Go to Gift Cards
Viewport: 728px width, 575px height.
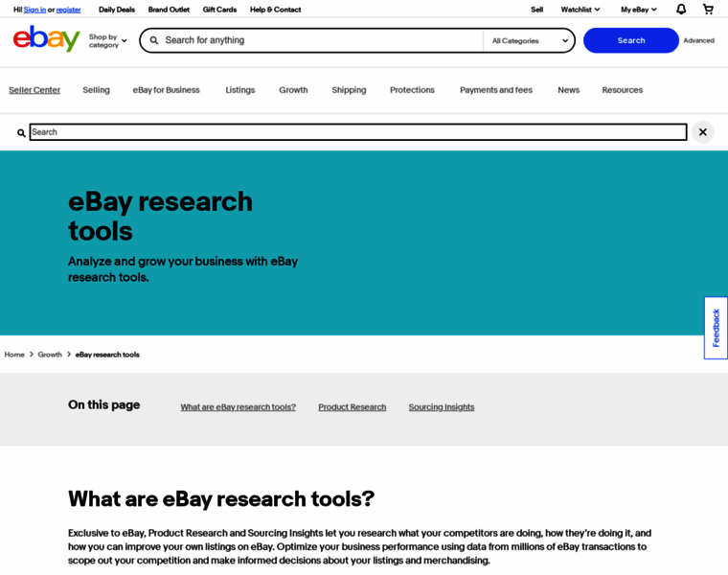(x=219, y=10)
